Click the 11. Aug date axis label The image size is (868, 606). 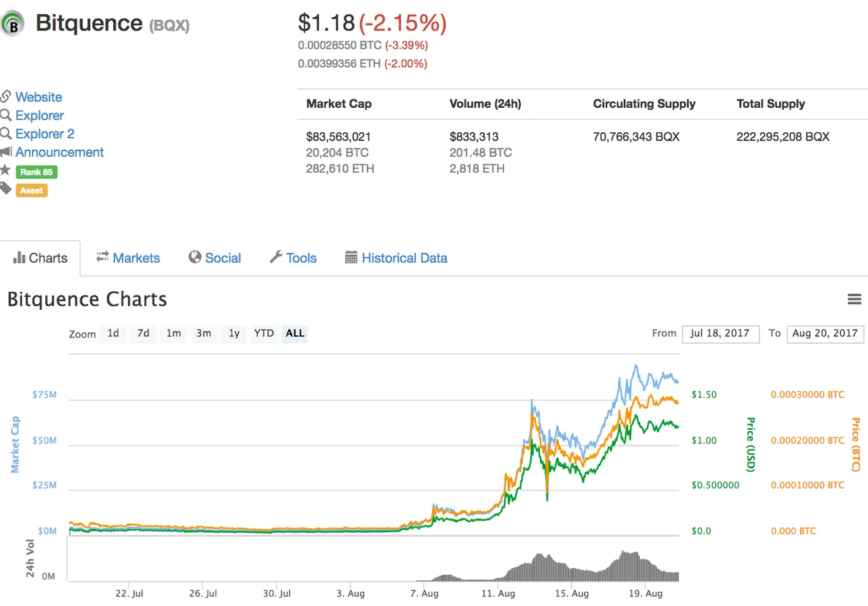click(x=497, y=593)
